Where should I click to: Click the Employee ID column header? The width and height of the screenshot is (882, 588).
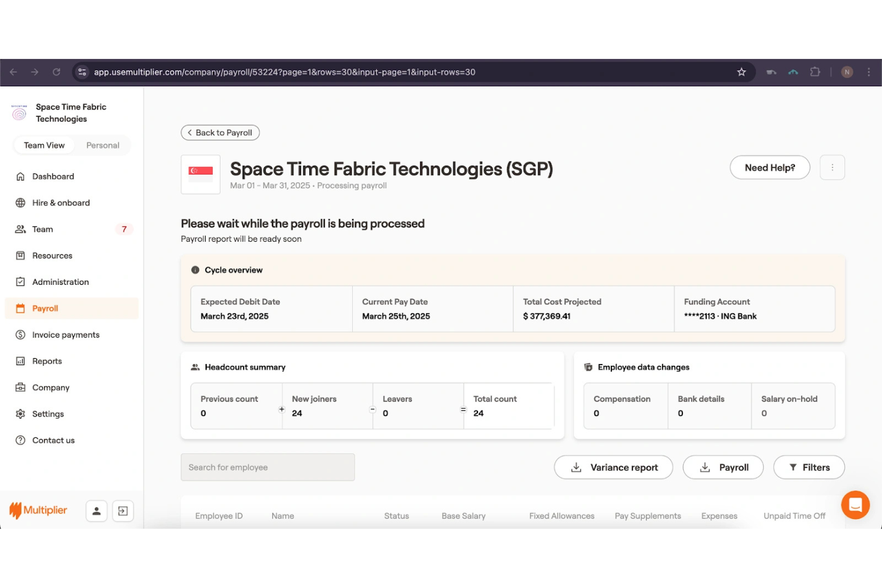pyautogui.click(x=219, y=516)
